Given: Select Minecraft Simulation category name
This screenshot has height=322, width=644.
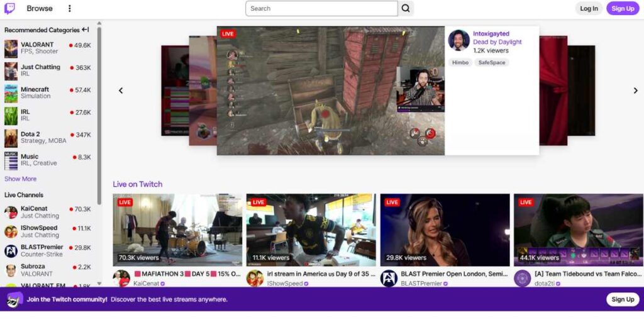Looking at the screenshot, I should pos(35,89).
